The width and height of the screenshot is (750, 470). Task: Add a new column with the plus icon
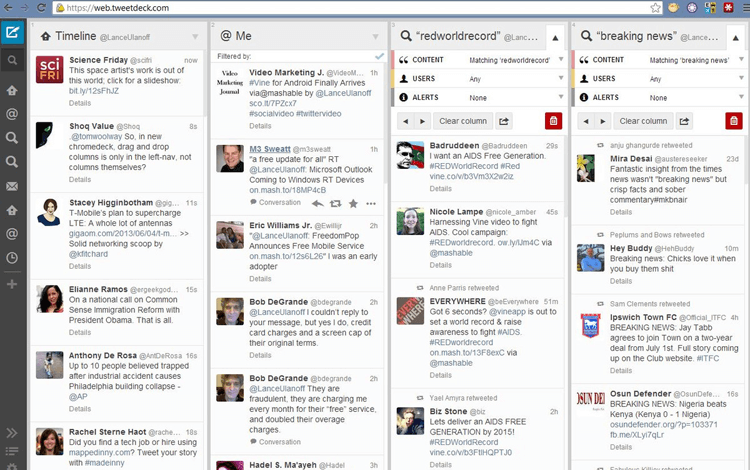12,284
